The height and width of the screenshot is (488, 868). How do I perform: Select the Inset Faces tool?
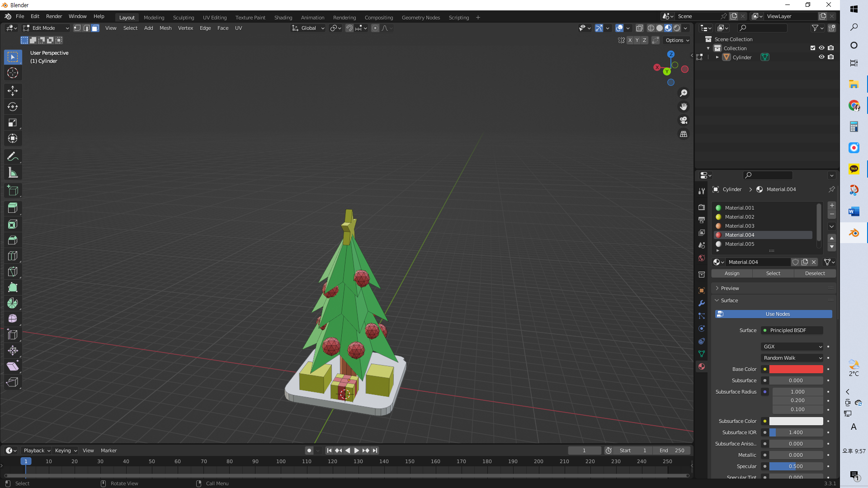tap(13, 224)
